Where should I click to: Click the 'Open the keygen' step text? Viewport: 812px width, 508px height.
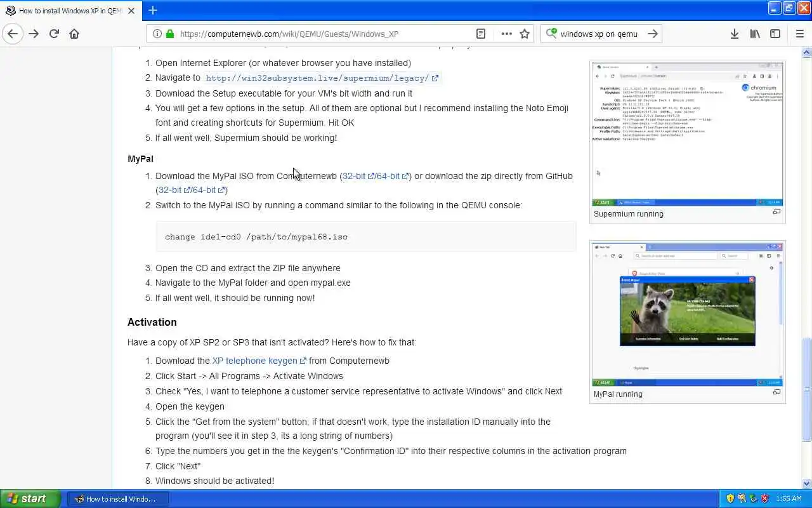click(x=190, y=406)
